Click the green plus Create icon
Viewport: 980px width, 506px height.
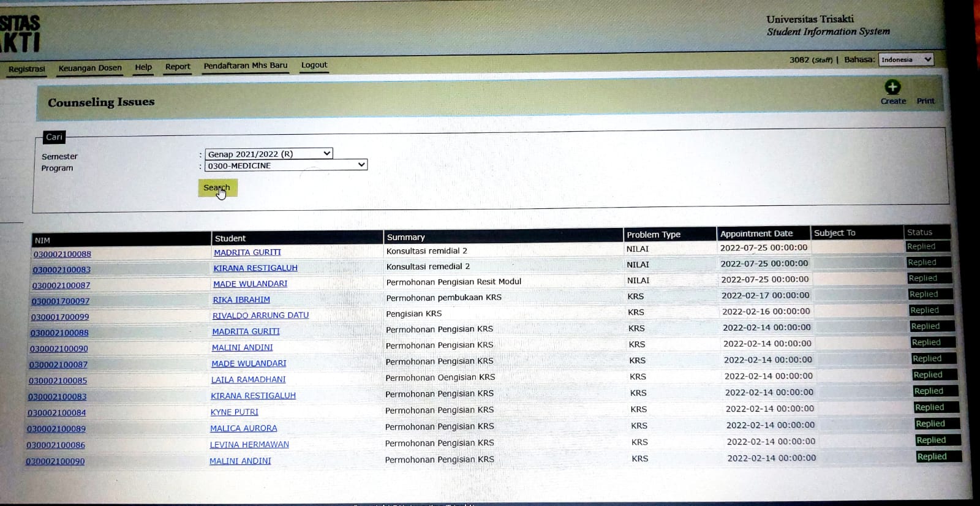[x=892, y=88]
